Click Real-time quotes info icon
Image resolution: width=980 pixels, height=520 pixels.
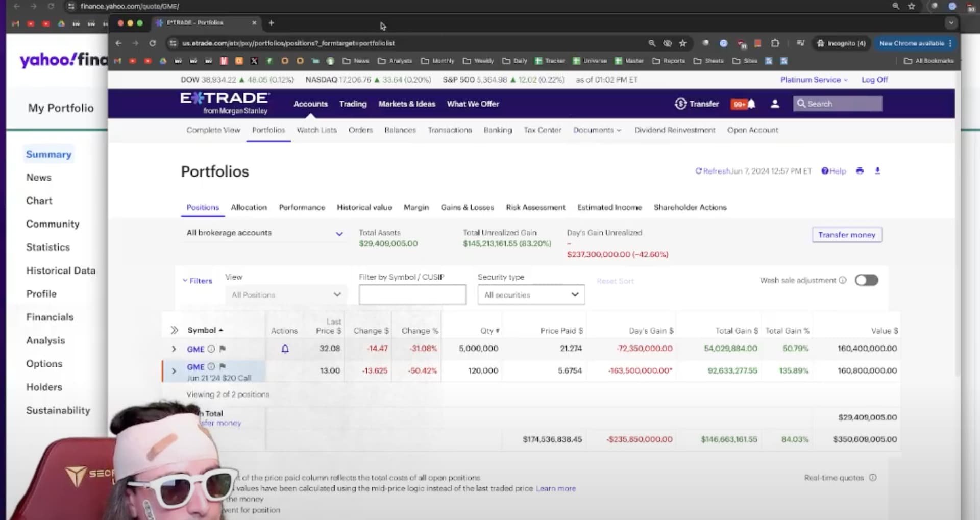click(x=873, y=478)
